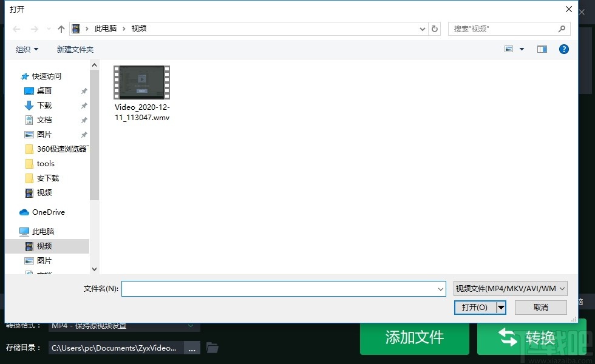This screenshot has height=364, width=595.
Task: Click the change view thumbnail icon
Action: 509,49
